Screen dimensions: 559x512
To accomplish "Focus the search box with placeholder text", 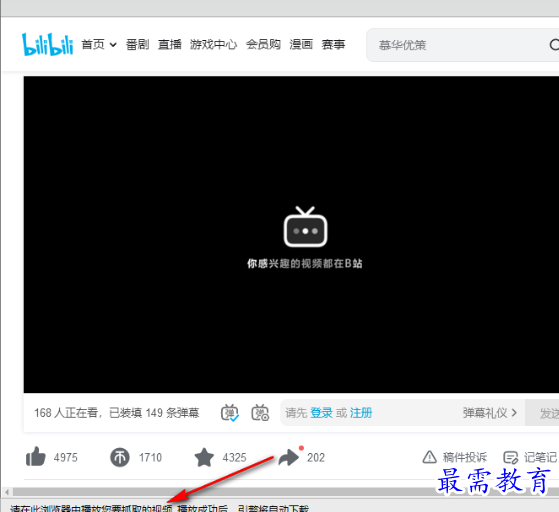I will 462,45.
